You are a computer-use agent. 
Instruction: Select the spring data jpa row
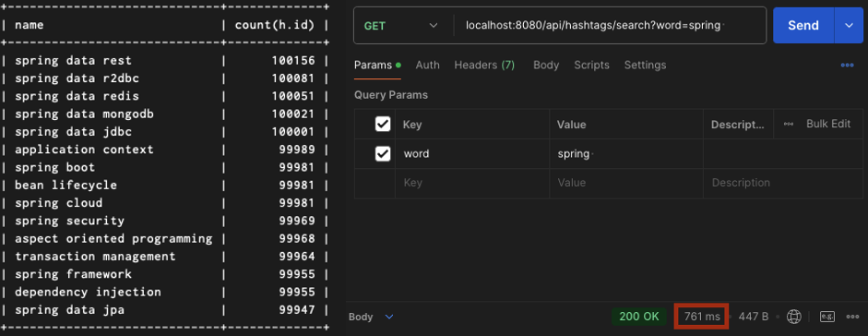[165, 310]
